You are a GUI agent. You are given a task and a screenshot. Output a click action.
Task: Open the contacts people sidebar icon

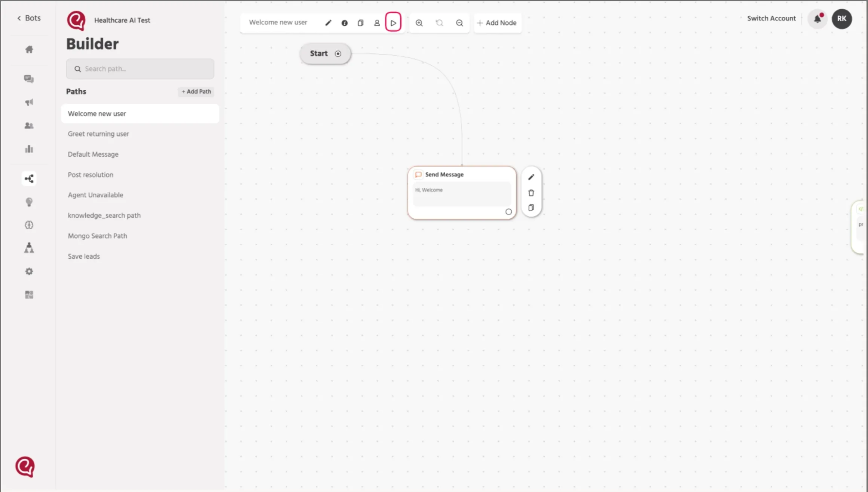(x=29, y=126)
